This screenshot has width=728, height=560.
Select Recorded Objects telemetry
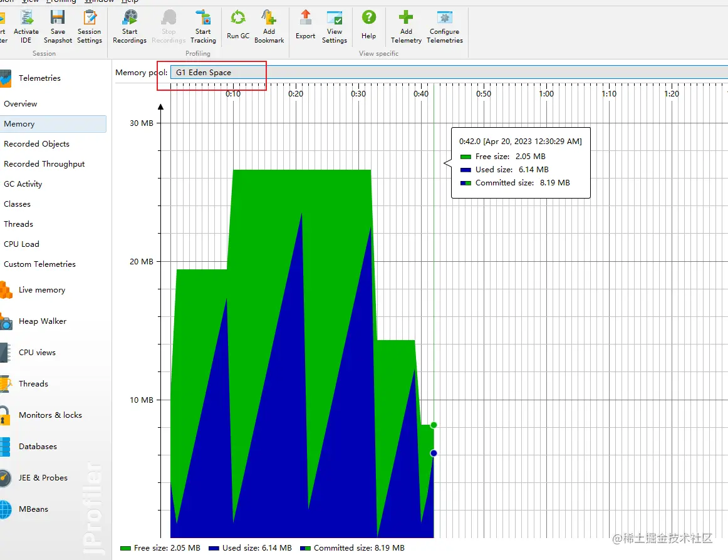pyautogui.click(x=37, y=144)
